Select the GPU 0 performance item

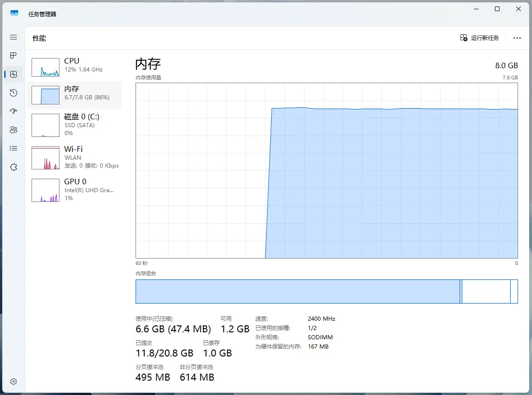tap(74, 190)
